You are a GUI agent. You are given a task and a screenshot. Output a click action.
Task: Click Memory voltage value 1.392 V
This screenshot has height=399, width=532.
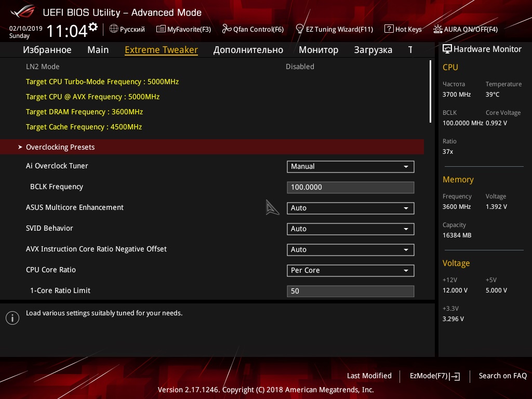point(496,206)
